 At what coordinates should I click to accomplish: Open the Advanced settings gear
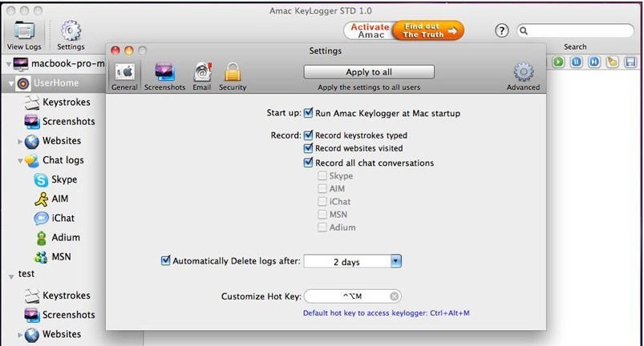tap(523, 77)
